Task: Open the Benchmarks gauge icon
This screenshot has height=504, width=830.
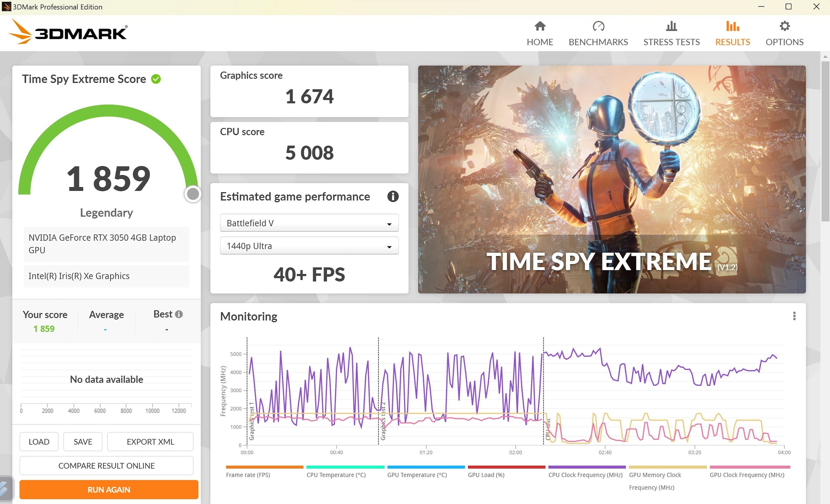Action: tap(598, 26)
